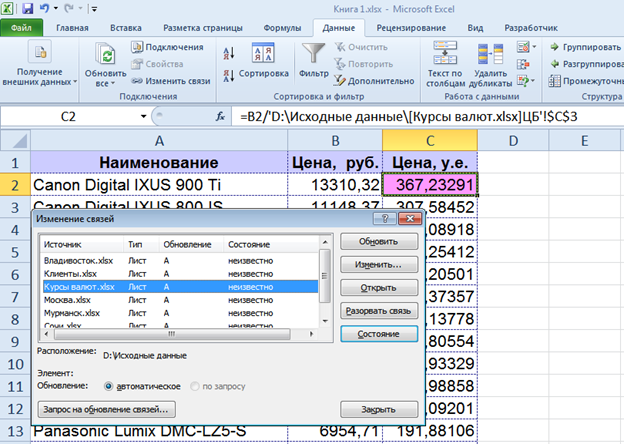
Task: Select the автоматическое update radio button
Action: 110,385
